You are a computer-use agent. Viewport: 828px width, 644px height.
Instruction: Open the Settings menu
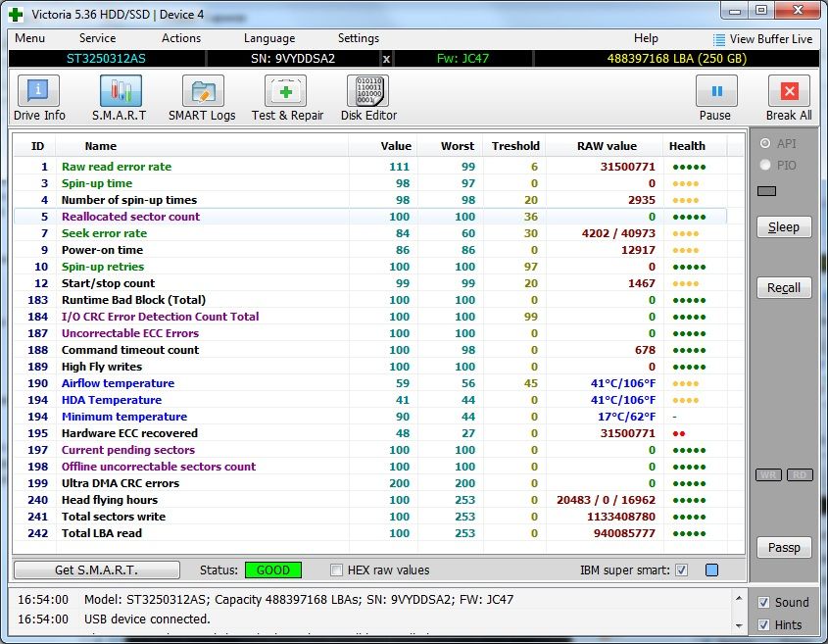click(359, 38)
